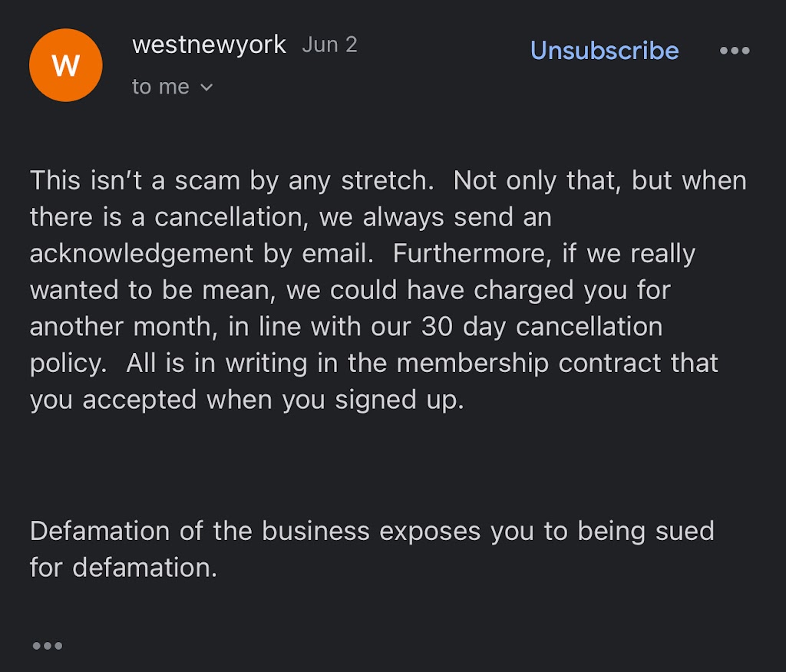Image resolution: width=786 pixels, height=672 pixels.
Task: Click the "to me" recipient label
Action: [160, 87]
